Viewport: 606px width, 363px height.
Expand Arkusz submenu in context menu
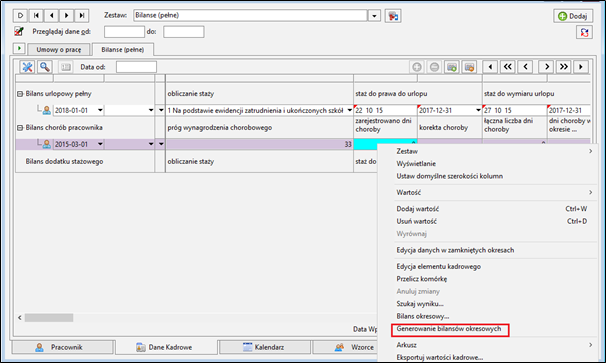[x=591, y=345]
